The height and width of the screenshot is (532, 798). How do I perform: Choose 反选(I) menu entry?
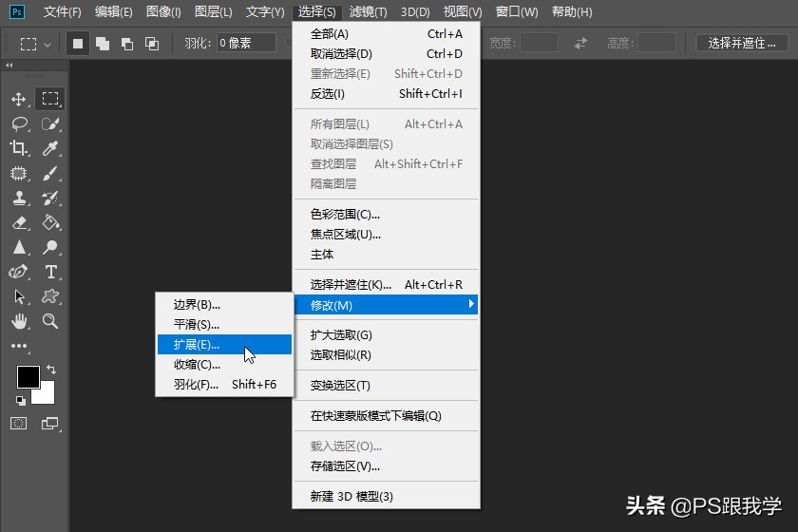(x=387, y=94)
